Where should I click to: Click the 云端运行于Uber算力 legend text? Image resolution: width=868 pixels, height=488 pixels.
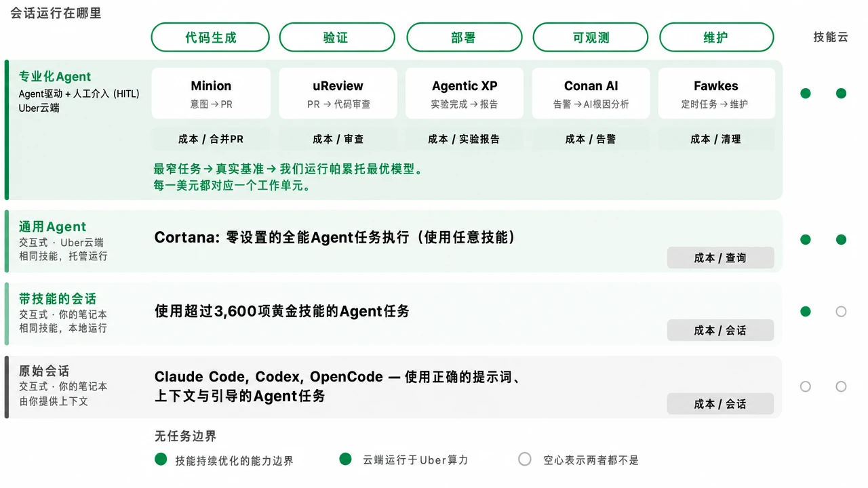click(x=416, y=460)
